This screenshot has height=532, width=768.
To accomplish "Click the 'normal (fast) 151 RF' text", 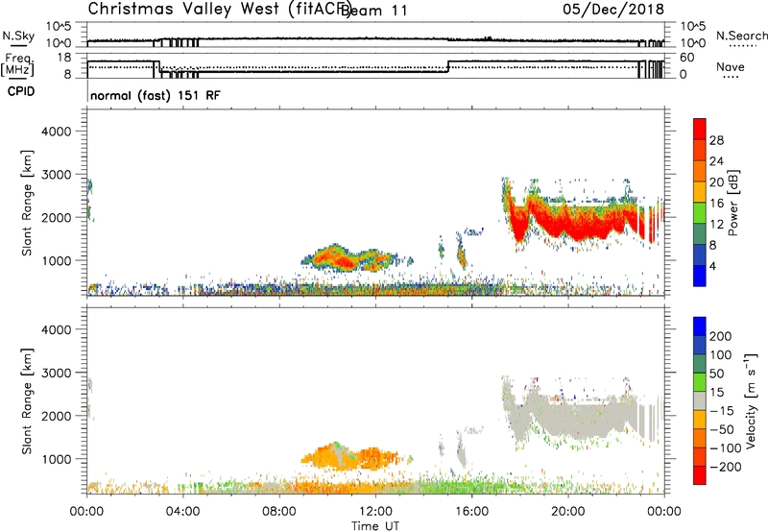I will [x=156, y=95].
